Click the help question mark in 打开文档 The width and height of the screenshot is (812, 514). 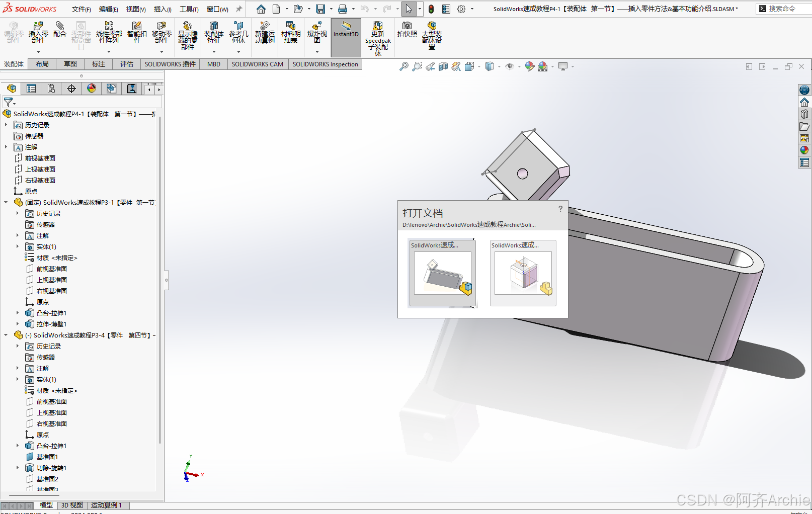point(560,209)
